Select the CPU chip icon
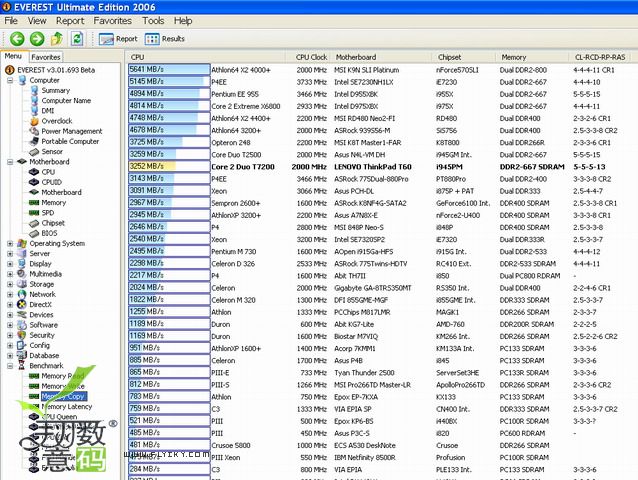This screenshot has width=638, height=480. point(35,172)
